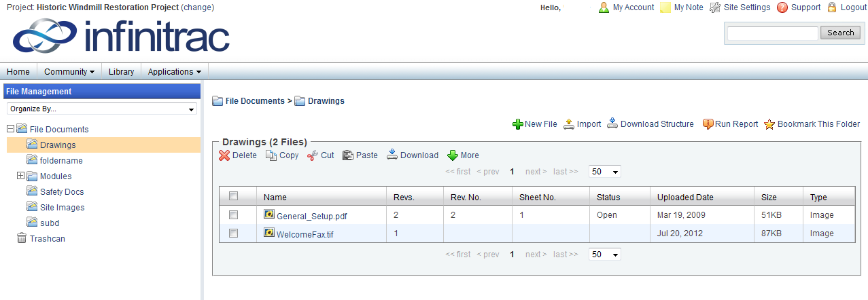Click the infinitrac logo
The image size is (868, 300).
pyautogui.click(x=121, y=37)
